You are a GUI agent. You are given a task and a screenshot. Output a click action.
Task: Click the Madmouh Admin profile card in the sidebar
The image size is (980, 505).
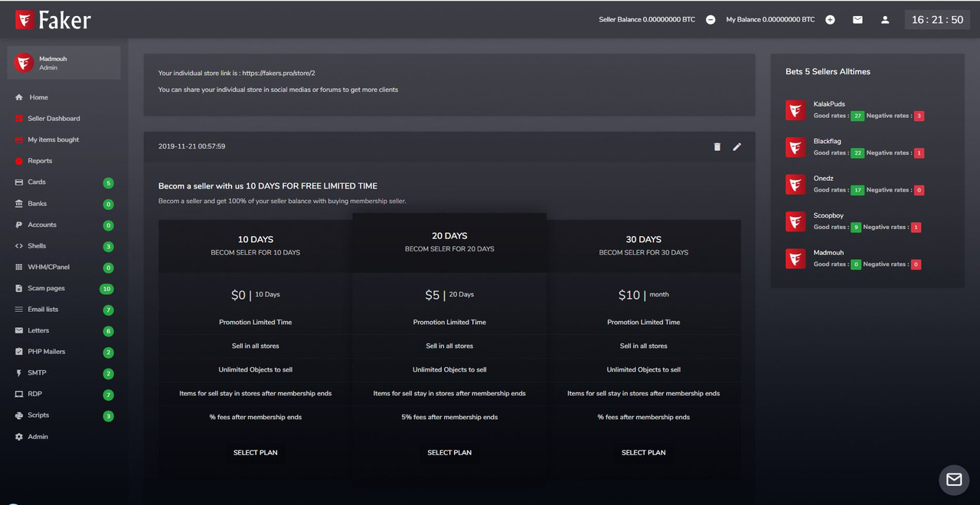pos(64,63)
